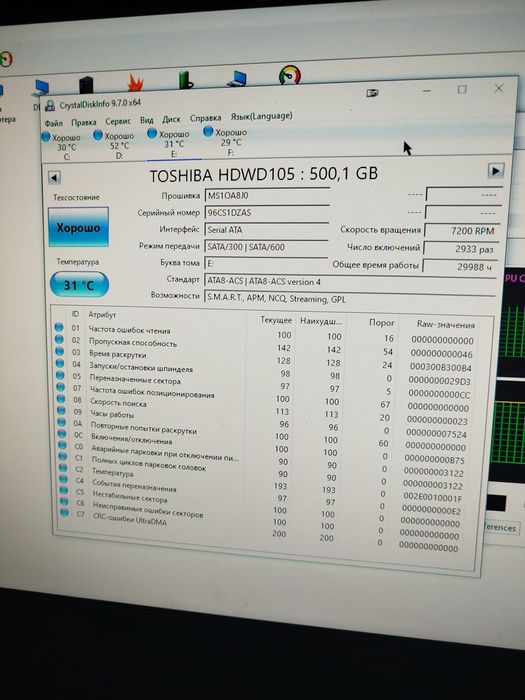This screenshot has height=700, width=525.
Task: Select attribute row Частота ошибок чтения
Action: pos(263,333)
